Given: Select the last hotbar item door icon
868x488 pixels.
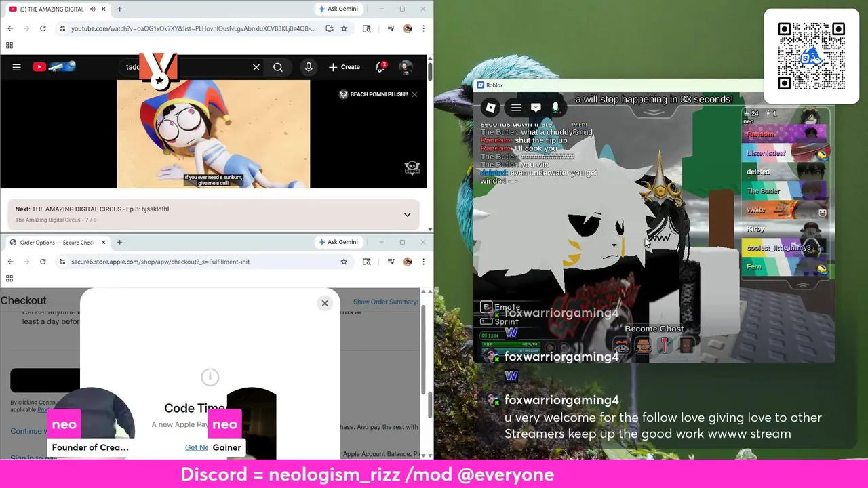Looking at the screenshot, I should tap(686, 346).
